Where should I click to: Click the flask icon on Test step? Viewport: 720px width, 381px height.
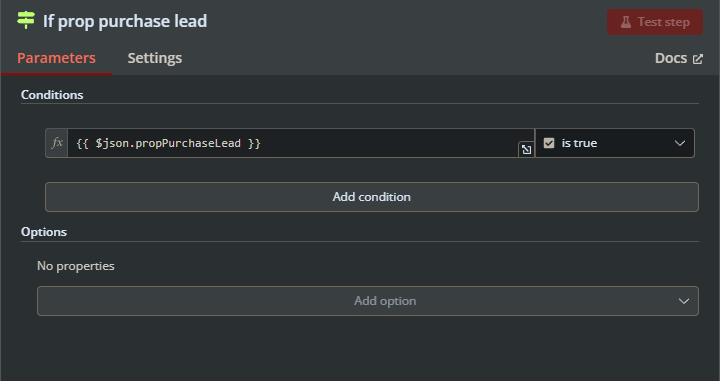pos(625,22)
